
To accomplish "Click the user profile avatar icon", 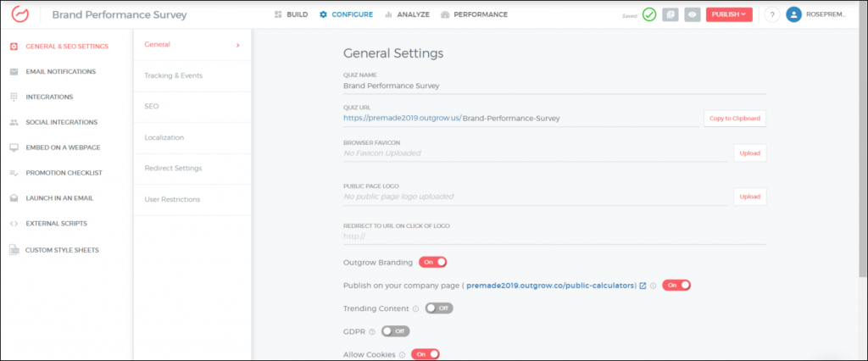I will point(793,14).
